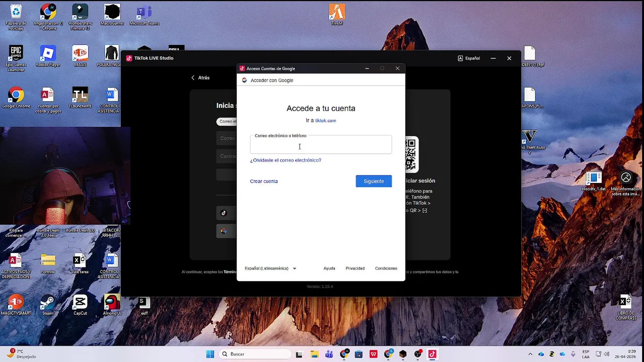Launch the CapCut desktop shortcut
This screenshot has width=644, height=362.
pyautogui.click(x=80, y=305)
